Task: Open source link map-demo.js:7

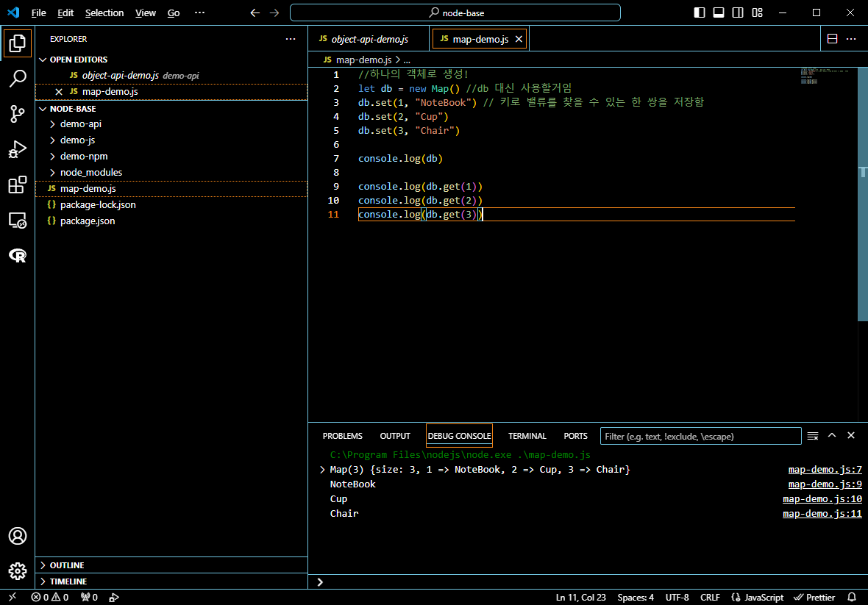Action: pyautogui.click(x=825, y=470)
